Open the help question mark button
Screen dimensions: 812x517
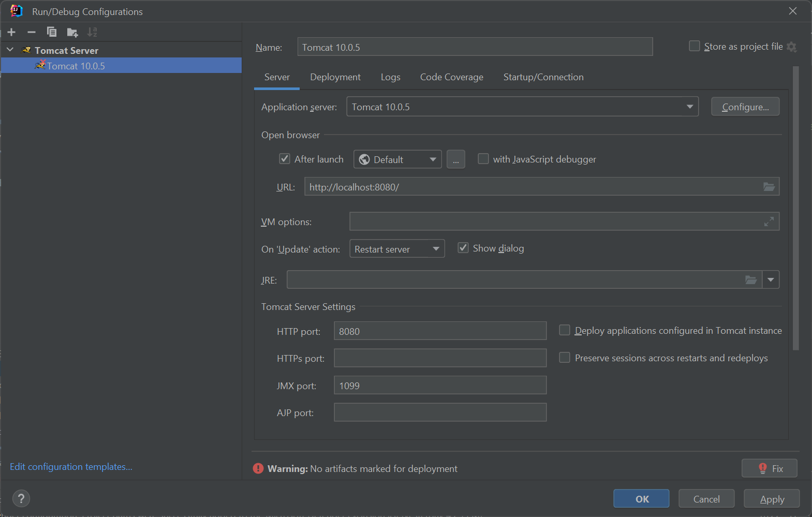(x=21, y=498)
